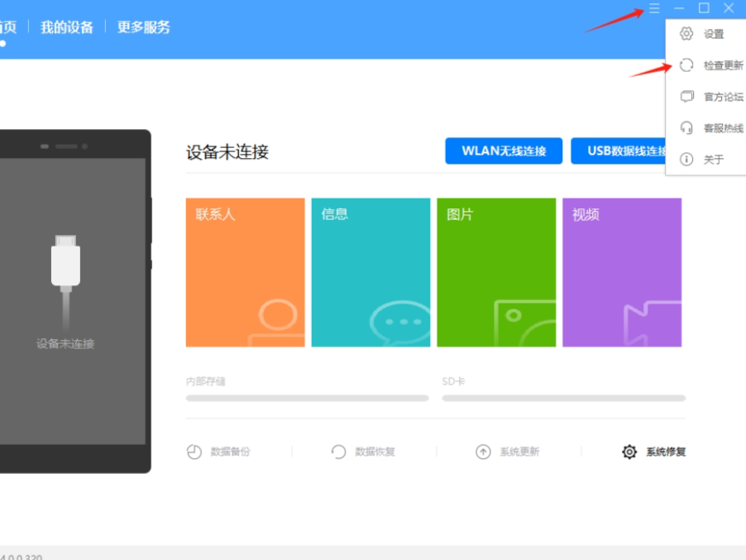The image size is (746, 560).
Task: Open the 联系人 contacts tile
Action: coord(245,272)
